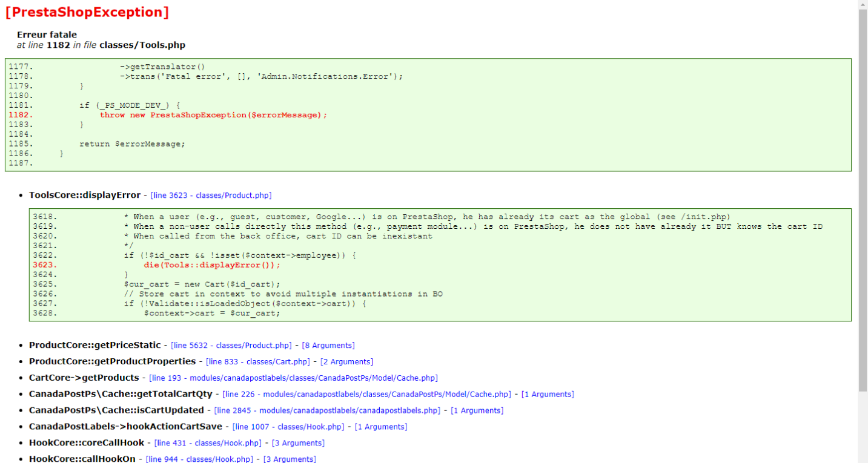Click the ProductCore::getProductProperties trace entry name
The height and width of the screenshot is (463, 868).
click(113, 361)
